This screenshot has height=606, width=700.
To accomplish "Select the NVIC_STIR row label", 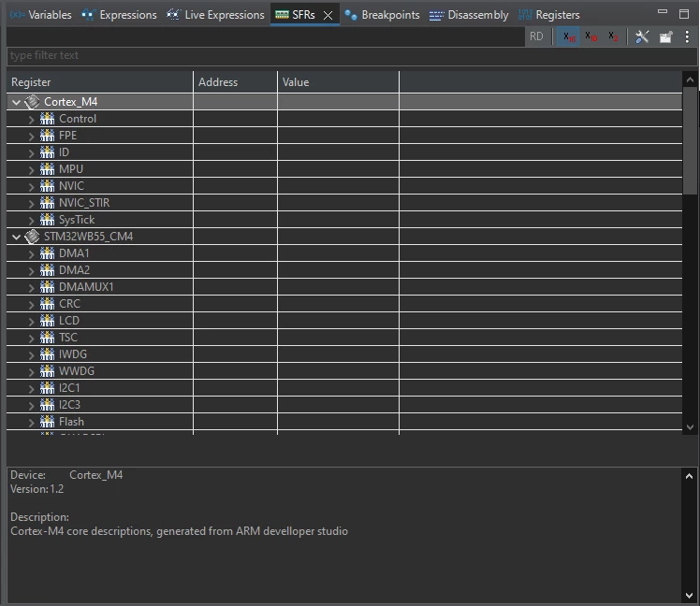I will [x=84, y=203].
